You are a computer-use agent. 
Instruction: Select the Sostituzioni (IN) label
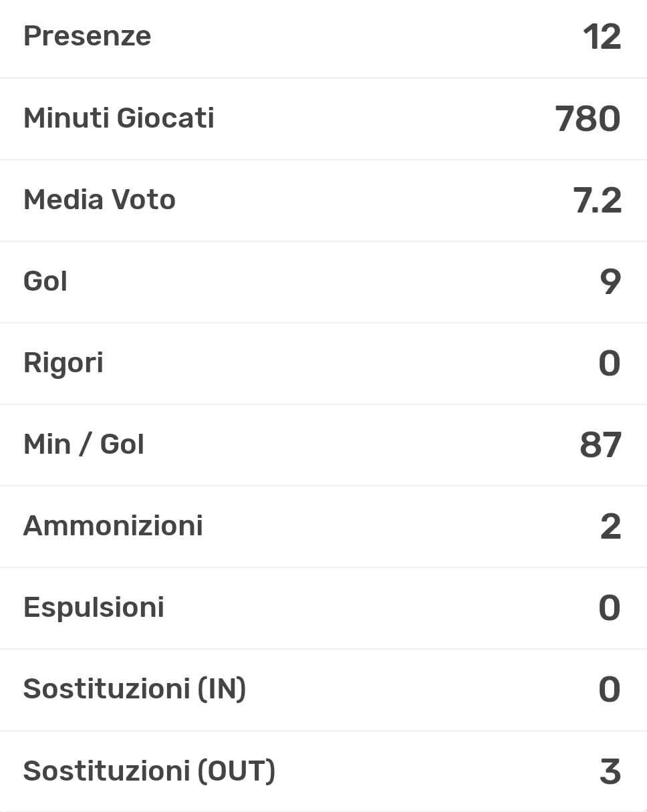pyautogui.click(x=134, y=689)
